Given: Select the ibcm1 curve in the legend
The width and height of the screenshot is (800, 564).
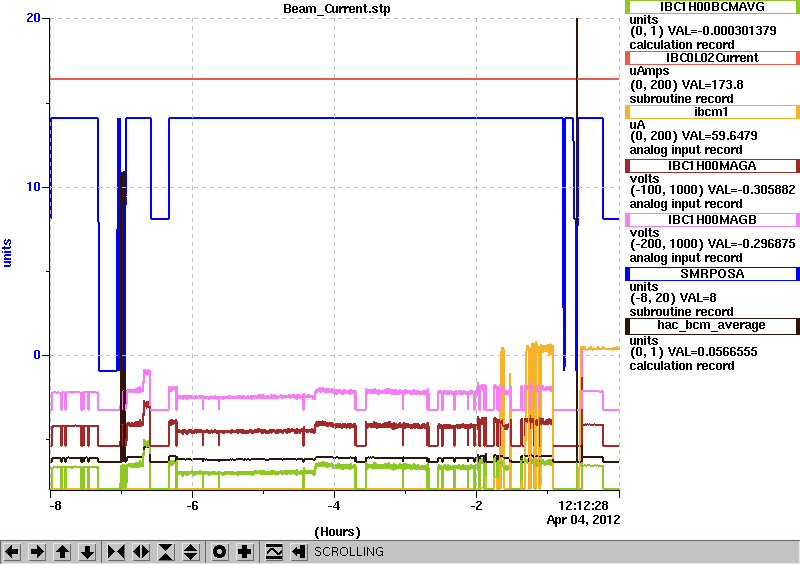Looking at the screenshot, I should (712, 112).
